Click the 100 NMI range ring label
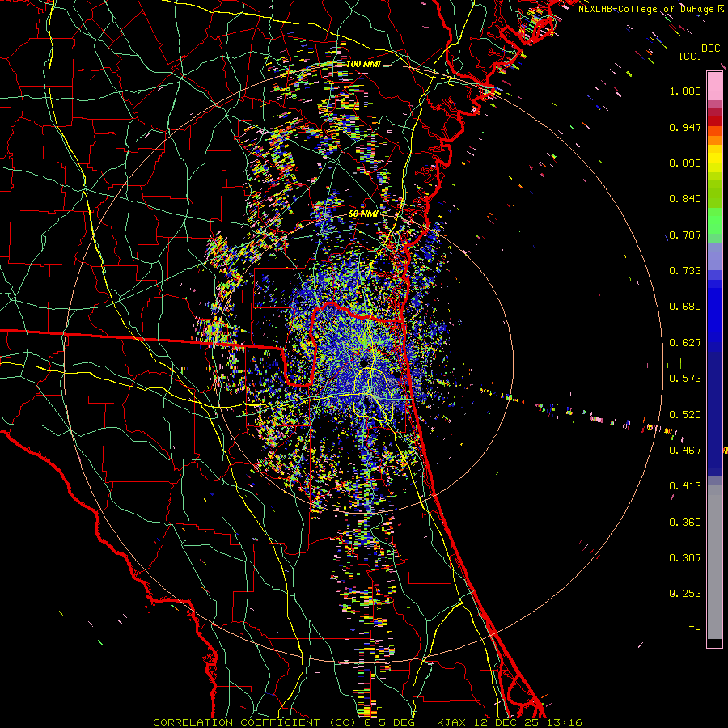 363,64
